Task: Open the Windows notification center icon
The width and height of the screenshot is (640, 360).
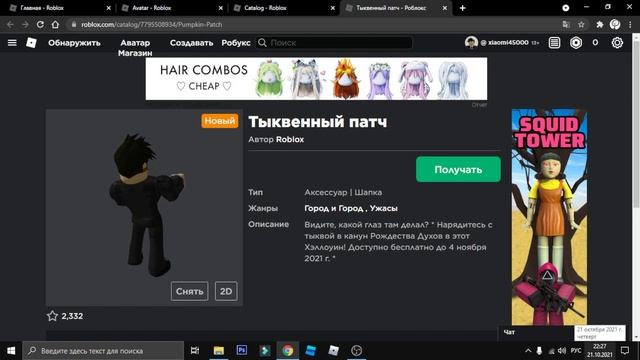Action: point(624,350)
